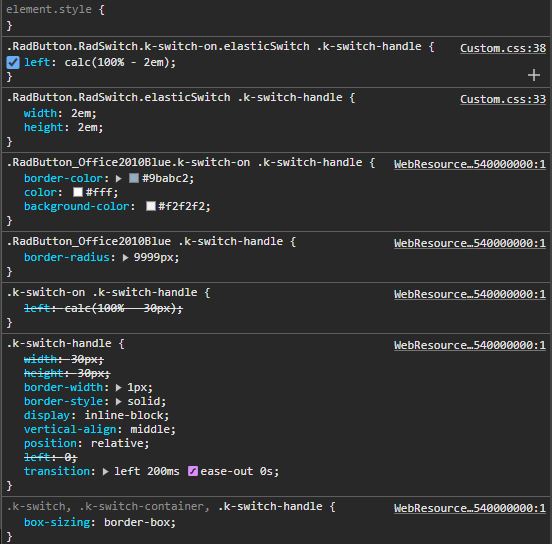Click the .RadButton_Office2010Blue.k-switch-on selector
552x544 pixels.
click(184, 162)
